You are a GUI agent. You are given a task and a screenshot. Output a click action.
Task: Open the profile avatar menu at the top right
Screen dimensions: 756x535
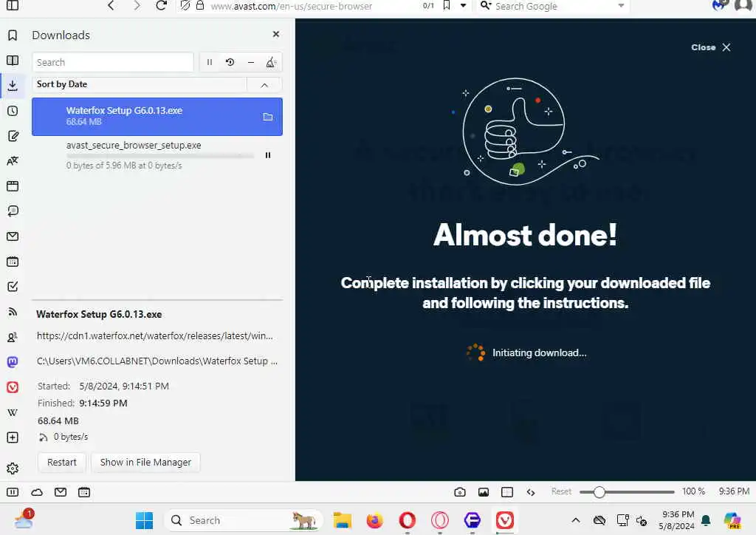744,5
